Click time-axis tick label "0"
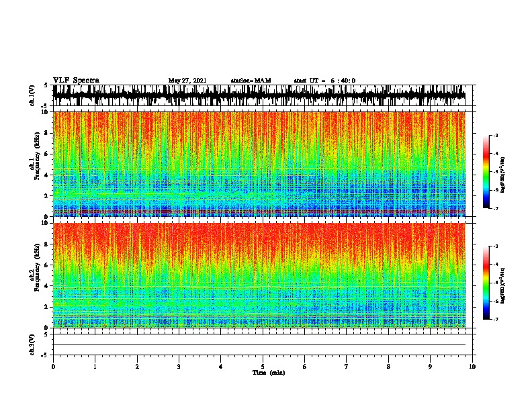 click(53, 367)
